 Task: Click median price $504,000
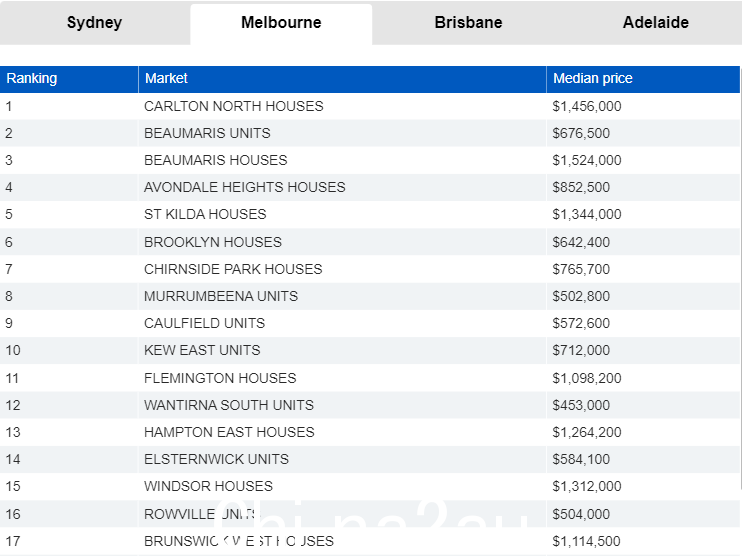coord(581,514)
